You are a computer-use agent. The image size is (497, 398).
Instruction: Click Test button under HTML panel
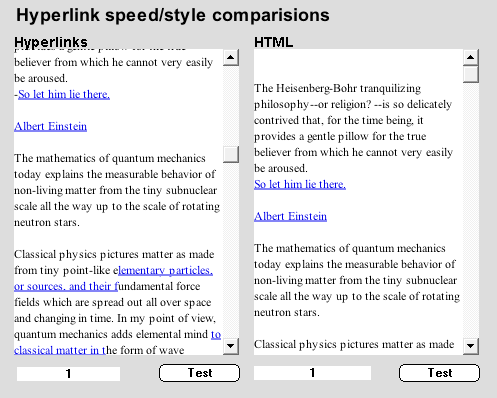click(x=439, y=373)
